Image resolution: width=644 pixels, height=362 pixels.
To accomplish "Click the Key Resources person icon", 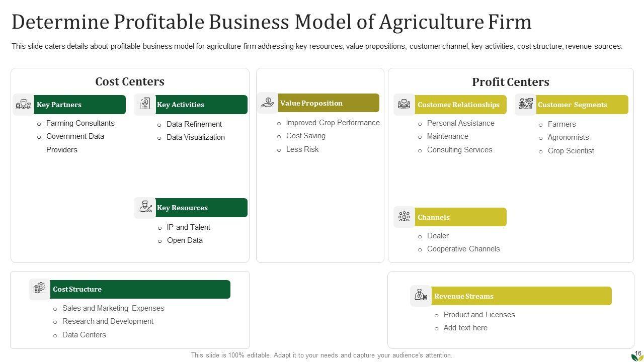I will [145, 207].
